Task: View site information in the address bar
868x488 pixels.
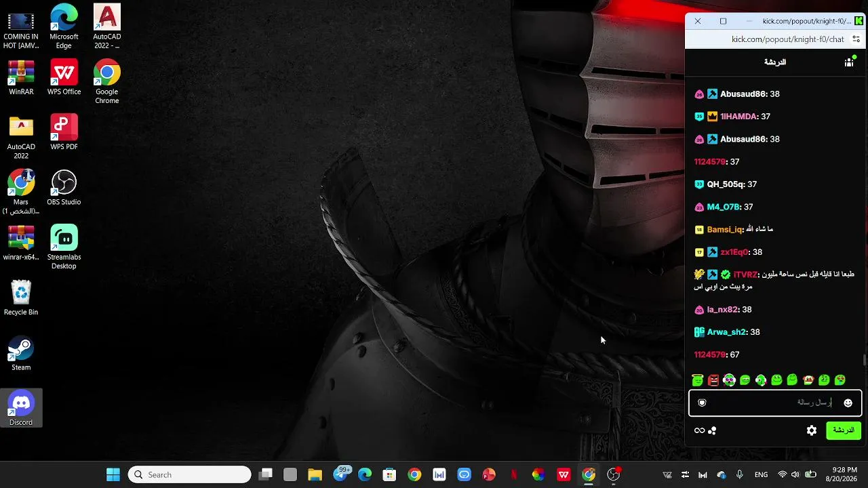Action: tap(856, 39)
